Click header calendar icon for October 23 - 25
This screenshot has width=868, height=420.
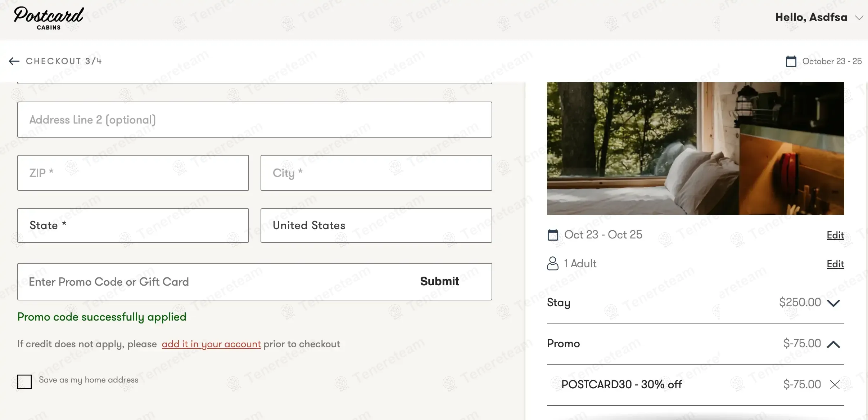point(791,61)
